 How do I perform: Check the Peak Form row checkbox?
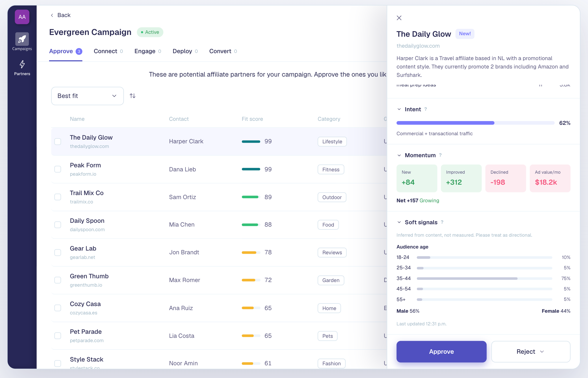(x=58, y=169)
